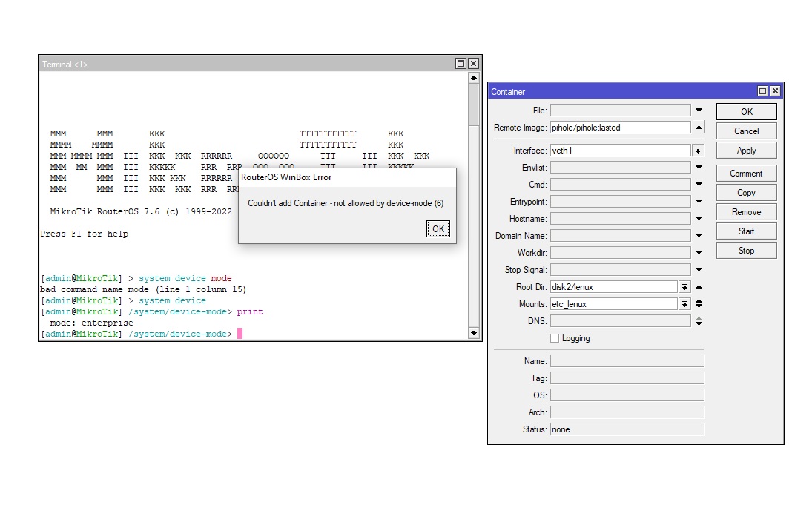Image resolution: width=812 pixels, height=511 pixels.
Task: Click the Cmd input field
Action: (x=621, y=185)
